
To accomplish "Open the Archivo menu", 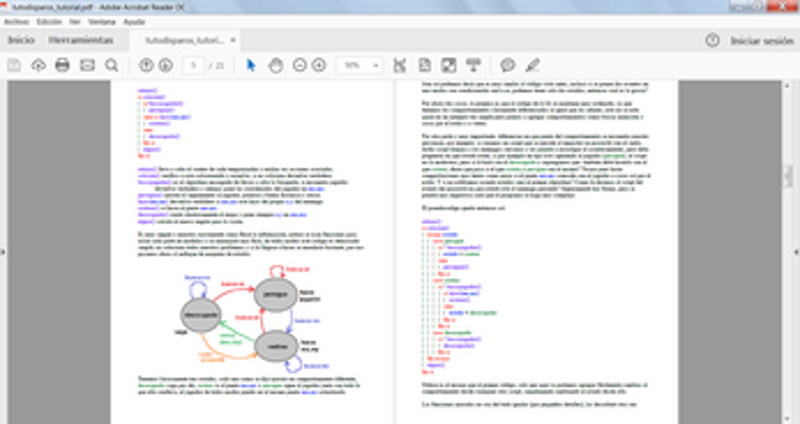I will [x=16, y=22].
